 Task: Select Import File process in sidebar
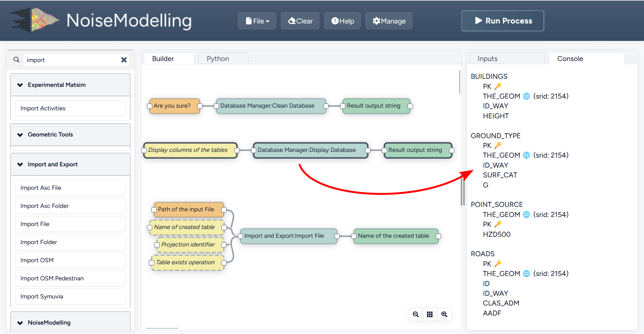(70, 224)
